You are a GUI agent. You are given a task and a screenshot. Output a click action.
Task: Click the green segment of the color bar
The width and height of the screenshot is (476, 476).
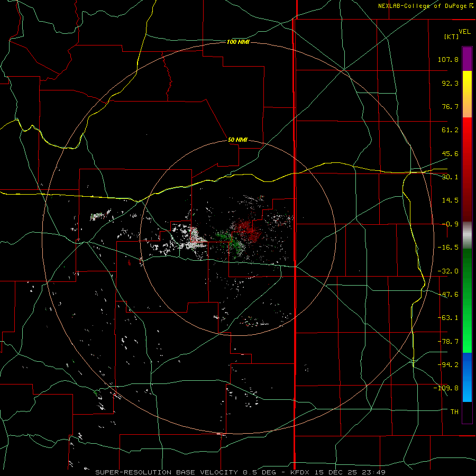point(467,300)
